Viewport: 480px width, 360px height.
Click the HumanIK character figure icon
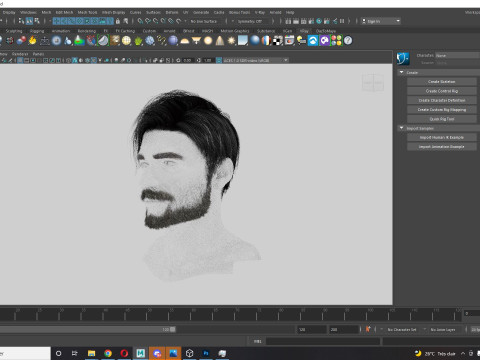click(x=403, y=59)
